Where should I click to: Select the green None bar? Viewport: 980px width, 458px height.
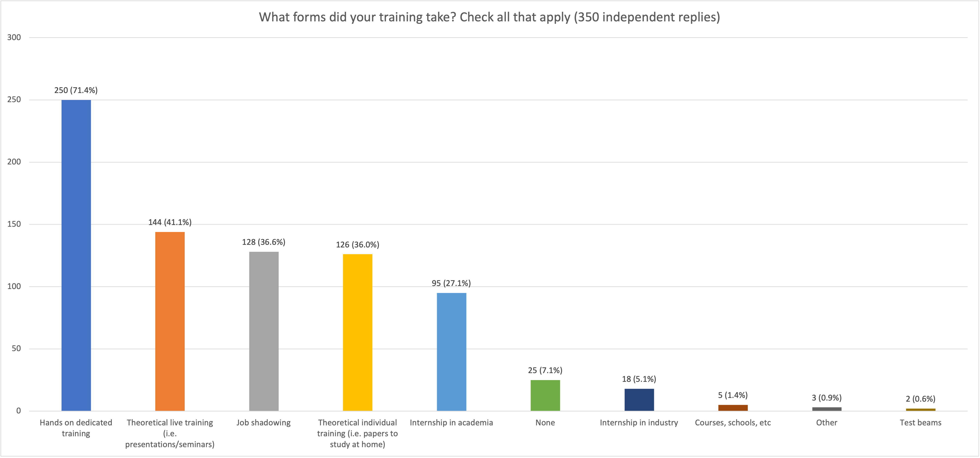[x=545, y=395]
